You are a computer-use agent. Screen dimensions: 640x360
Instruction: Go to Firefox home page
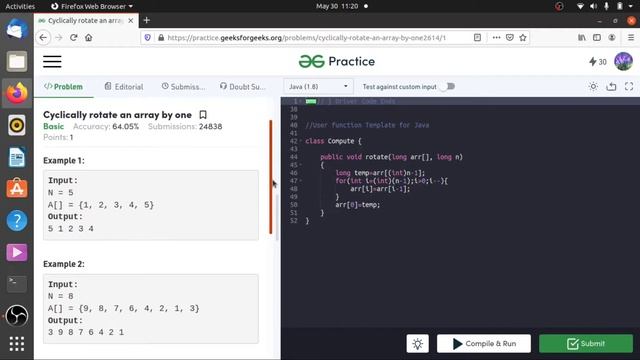point(89,38)
